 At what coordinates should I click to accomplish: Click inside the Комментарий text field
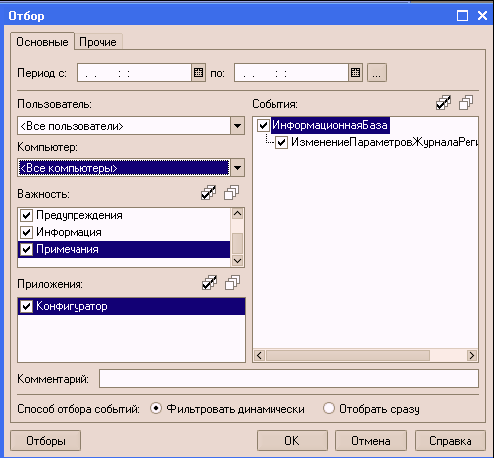pyautogui.click(x=289, y=378)
